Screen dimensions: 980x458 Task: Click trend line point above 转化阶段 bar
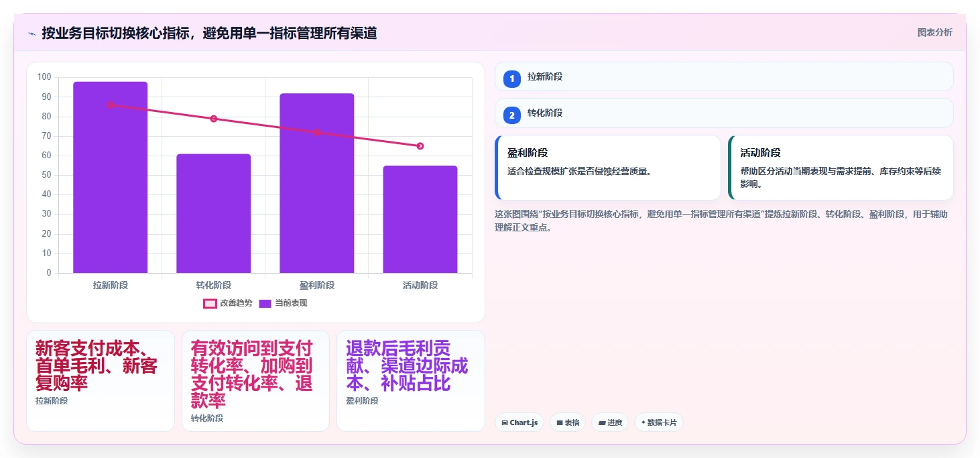pyautogui.click(x=214, y=119)
